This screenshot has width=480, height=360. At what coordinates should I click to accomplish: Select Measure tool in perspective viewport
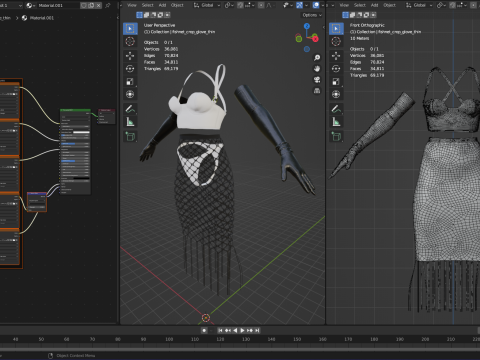[130, 122]
